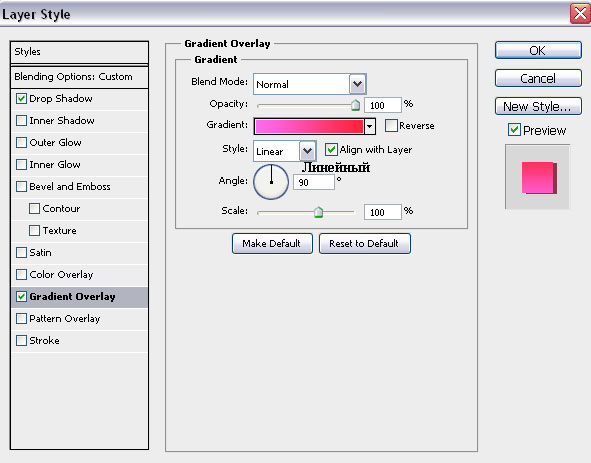Click the Opacity slider handle
This screenshot has width=591, height=463.
coord(355,105)
